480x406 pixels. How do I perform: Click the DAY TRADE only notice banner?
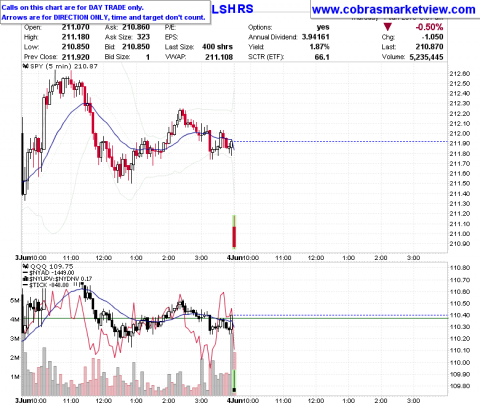105,12
